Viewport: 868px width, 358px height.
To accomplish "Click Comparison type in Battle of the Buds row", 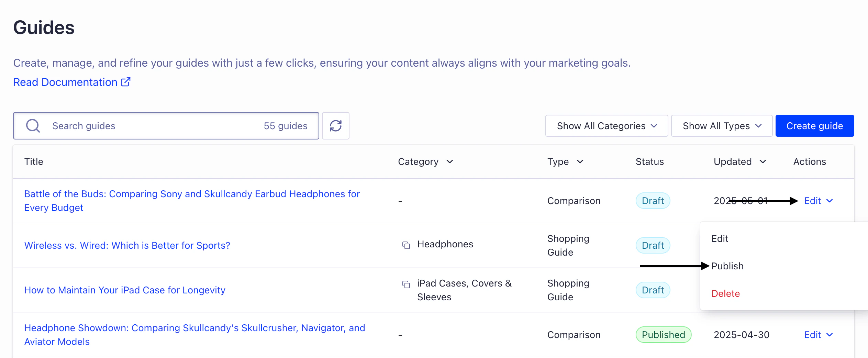I will point(574,201).
